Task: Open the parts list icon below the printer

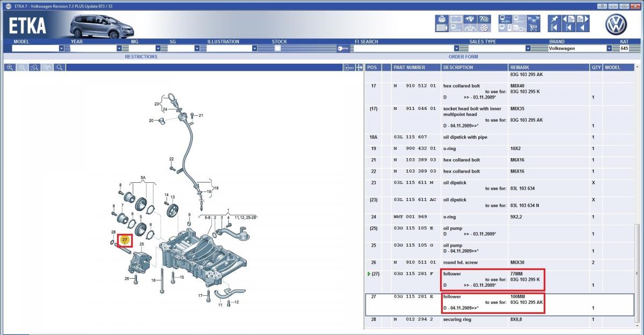Action: (x=442, y=28)
